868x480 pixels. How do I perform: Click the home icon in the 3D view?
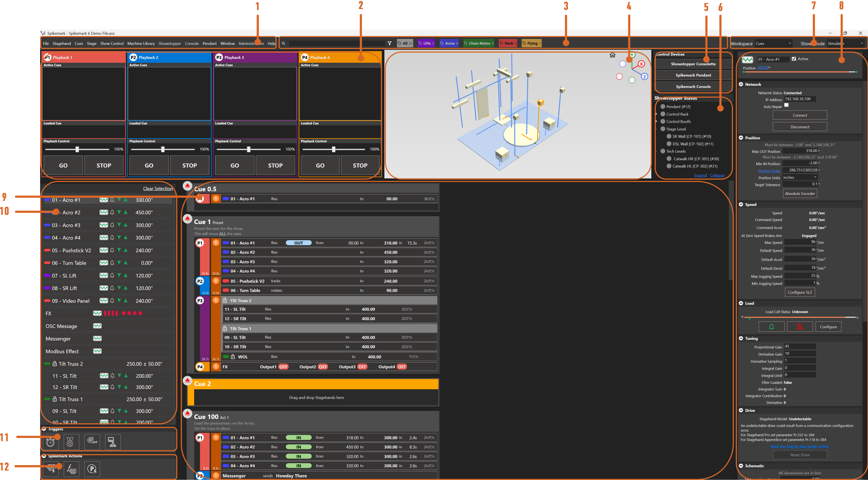click(613, 55)
